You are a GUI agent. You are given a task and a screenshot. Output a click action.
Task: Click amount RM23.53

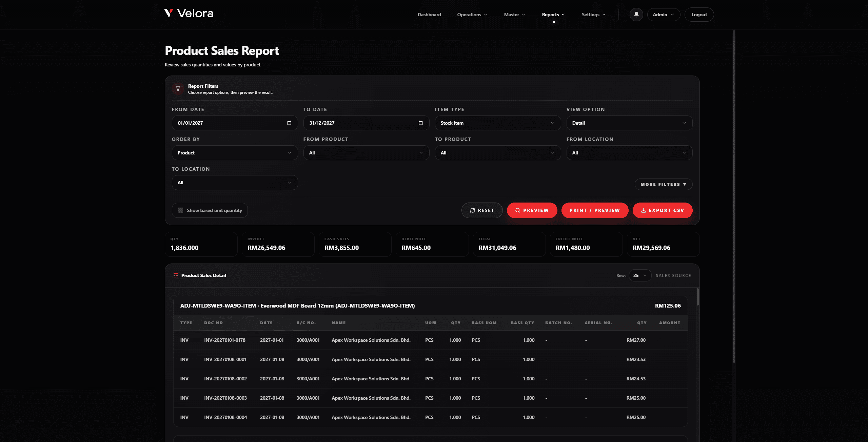636,359
